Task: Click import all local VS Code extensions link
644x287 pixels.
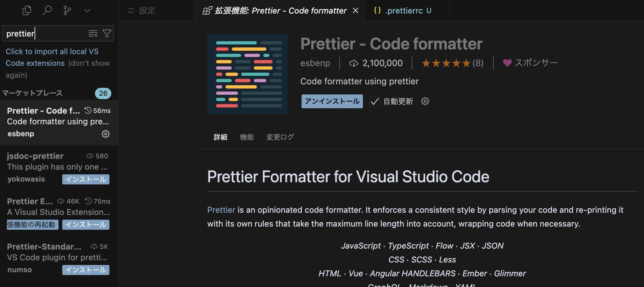Action: click(x=52, y=57)
